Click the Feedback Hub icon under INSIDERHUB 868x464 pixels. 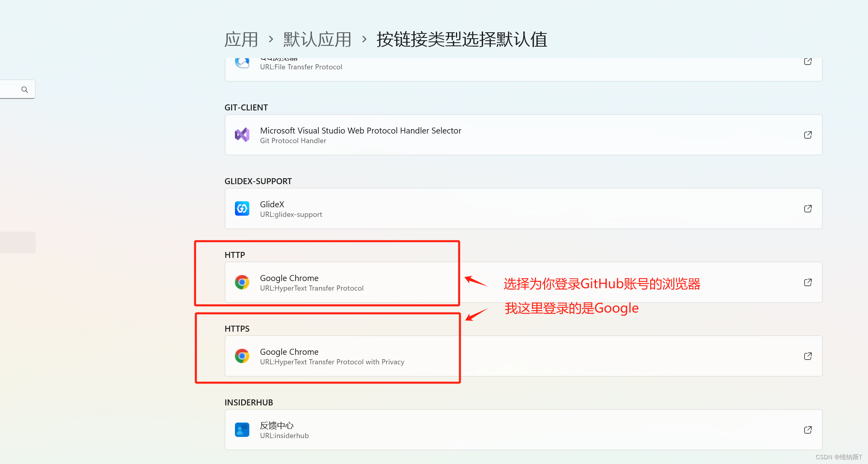click(242, 430)
